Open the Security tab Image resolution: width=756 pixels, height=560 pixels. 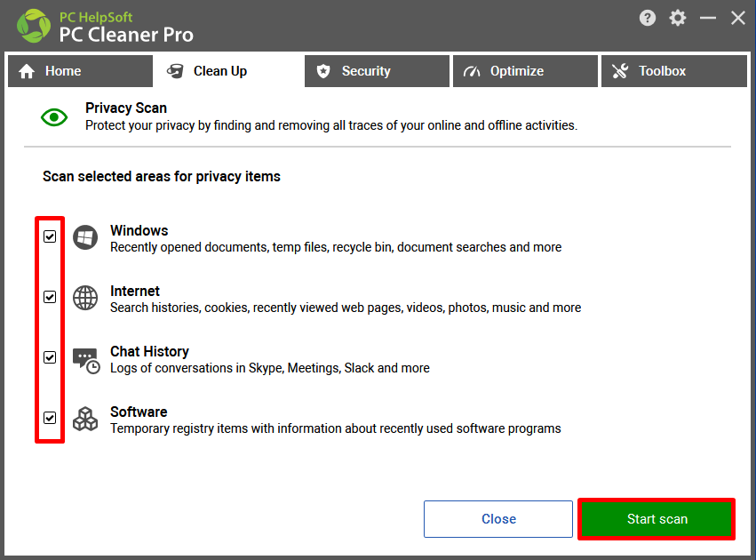[x=377, y=71]
